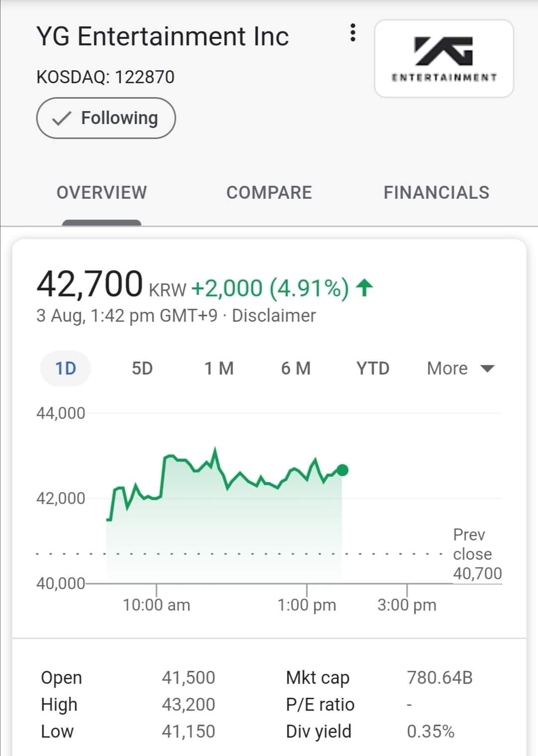Screen dimensions: 538x756
Task: Select the 6 M chart range
Action: coord(296,369)
